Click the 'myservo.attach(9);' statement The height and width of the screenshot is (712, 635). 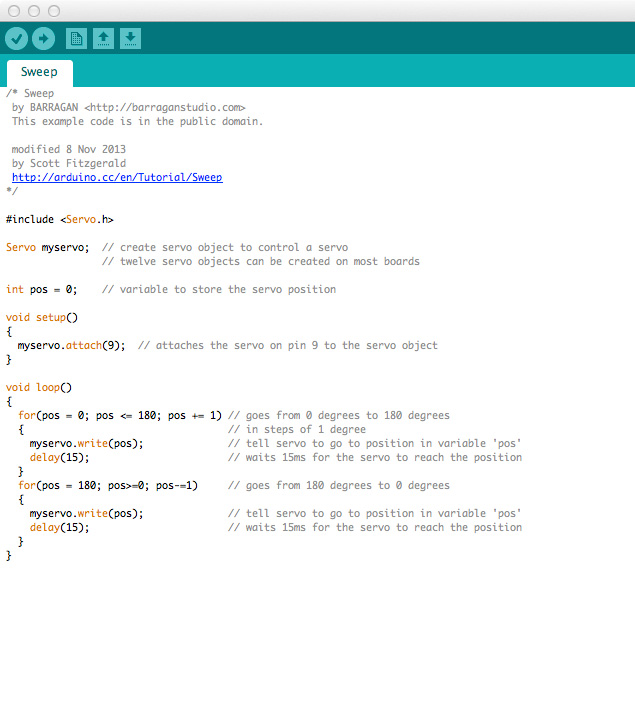[71, 346]
